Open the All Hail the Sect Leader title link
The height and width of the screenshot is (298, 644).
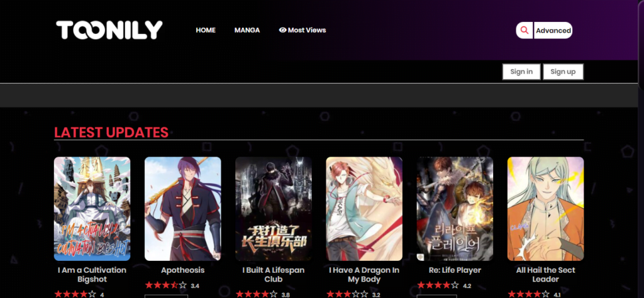[545, 275]
